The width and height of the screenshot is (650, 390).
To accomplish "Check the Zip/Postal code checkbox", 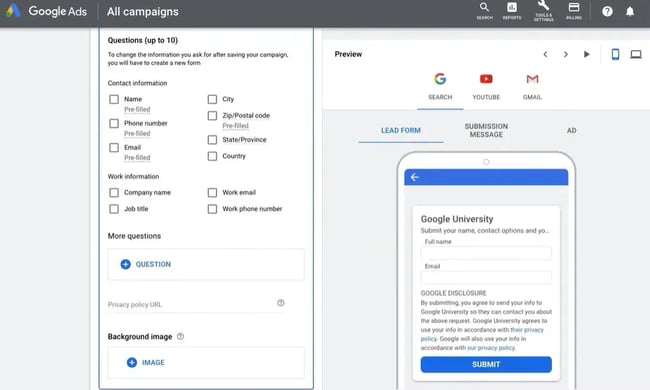I will tap(212, 116).
